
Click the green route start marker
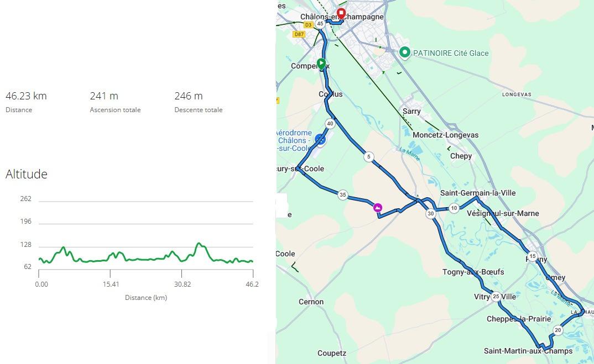pos(321,64)
